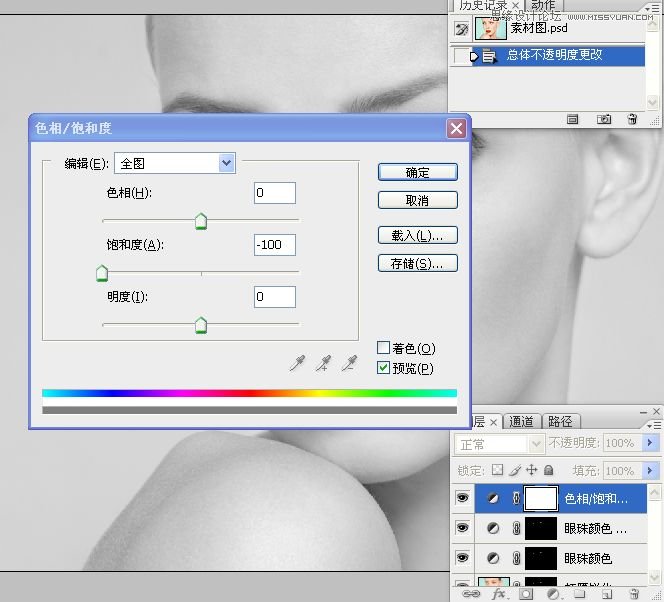
Task: Switch to the 通道 (Channels) tab
Action: (521, 421)
